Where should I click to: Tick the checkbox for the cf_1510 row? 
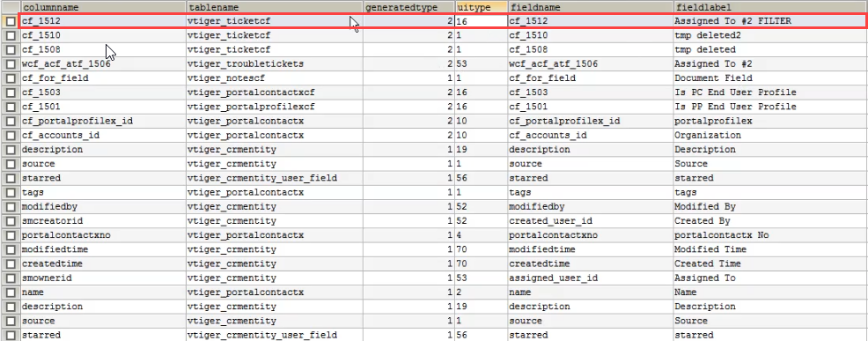(11, 35)
